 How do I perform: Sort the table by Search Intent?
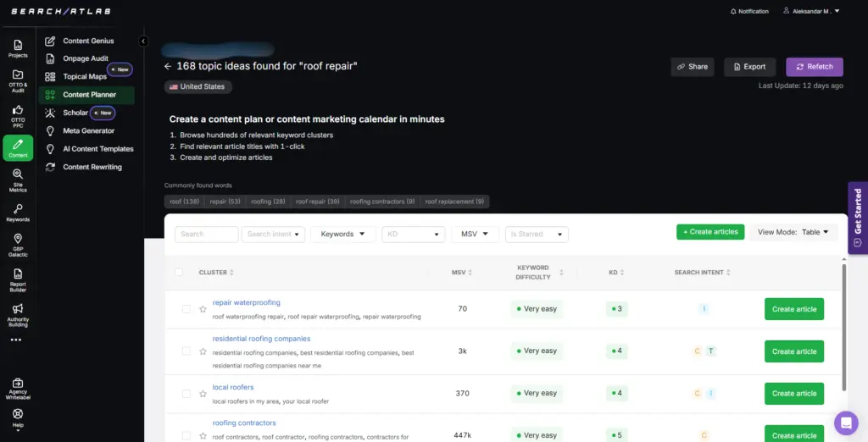pos(702,272)
